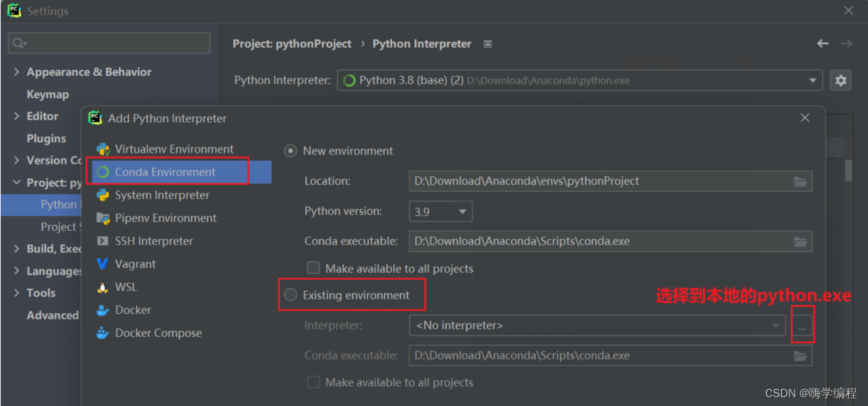Select the Existing environment radio button
868x406 pixels.
coord(291,295)
